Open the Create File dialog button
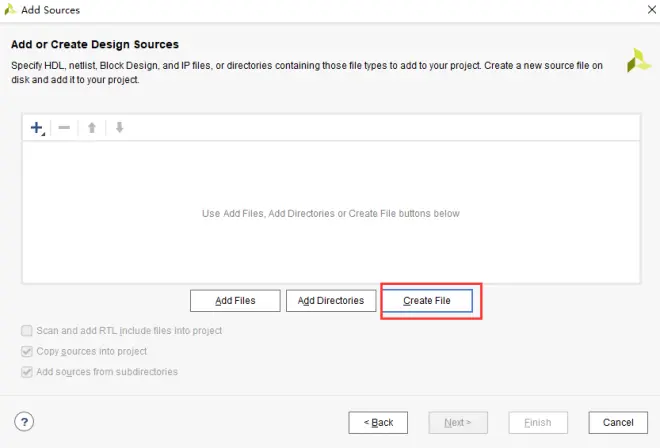Viewport: 660px width, 448px height. [427, 301]
